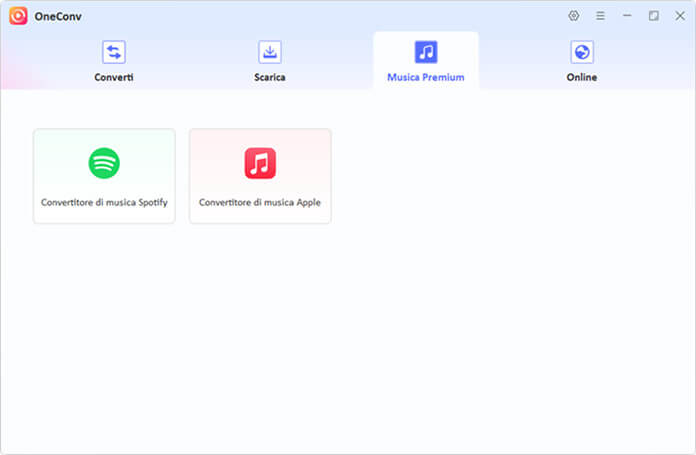696x455 pixels.
Task: Minimize the OneConv window
Action: click(627, 16)
